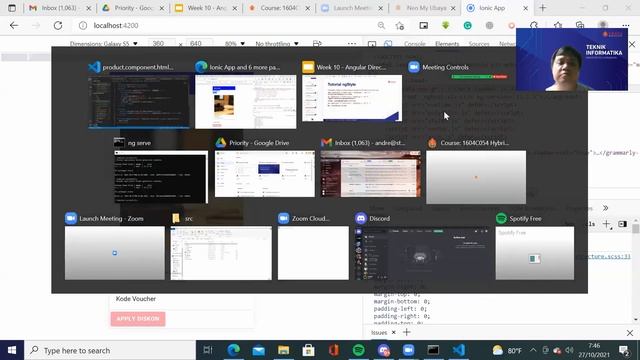Add new style rule plus icon
640x360 pixels.
coord(607,224)
